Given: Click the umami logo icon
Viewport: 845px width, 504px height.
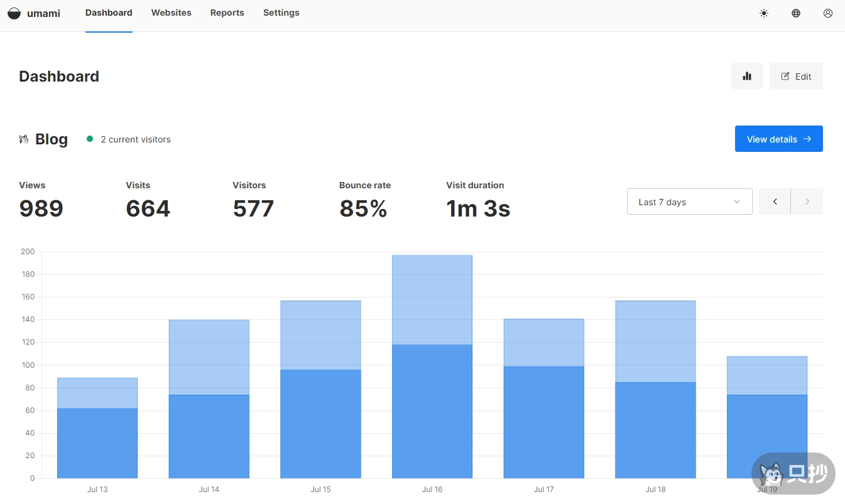Looking at the screenshot, I should 14,13.
